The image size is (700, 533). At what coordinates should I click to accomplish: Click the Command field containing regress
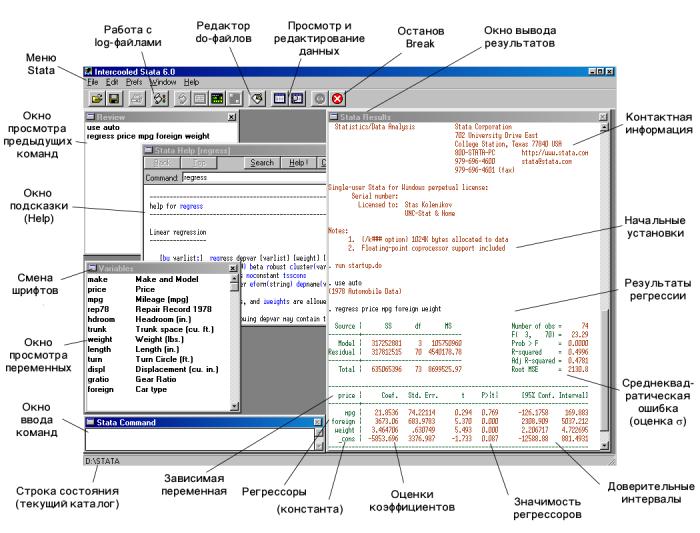click(x=254, y=178)
